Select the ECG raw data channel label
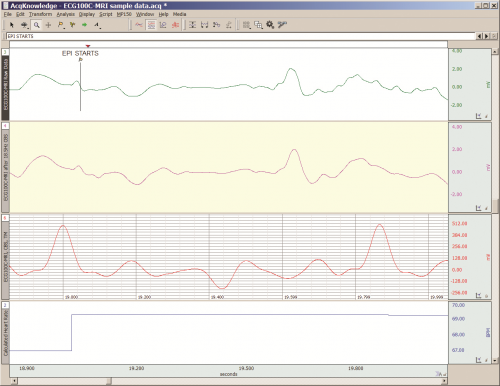This screenshot has width=500, height=386. pyautogui.click(x=6, y=85)
